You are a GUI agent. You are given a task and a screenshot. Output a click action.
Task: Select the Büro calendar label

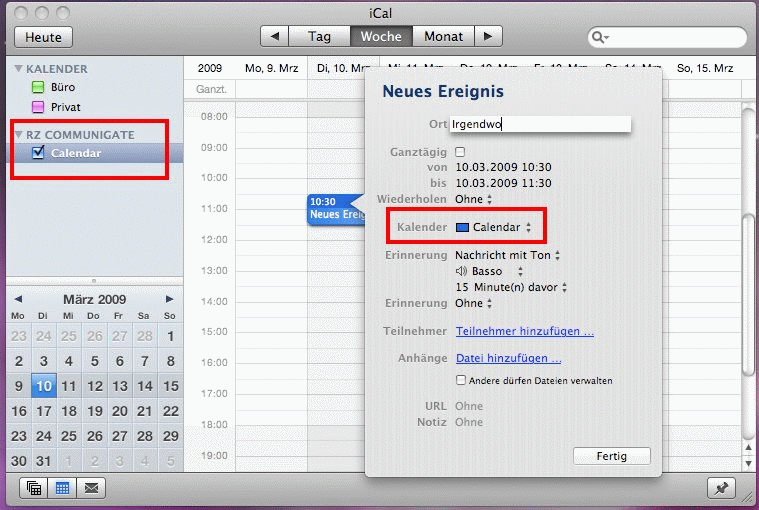pos(63,87)
